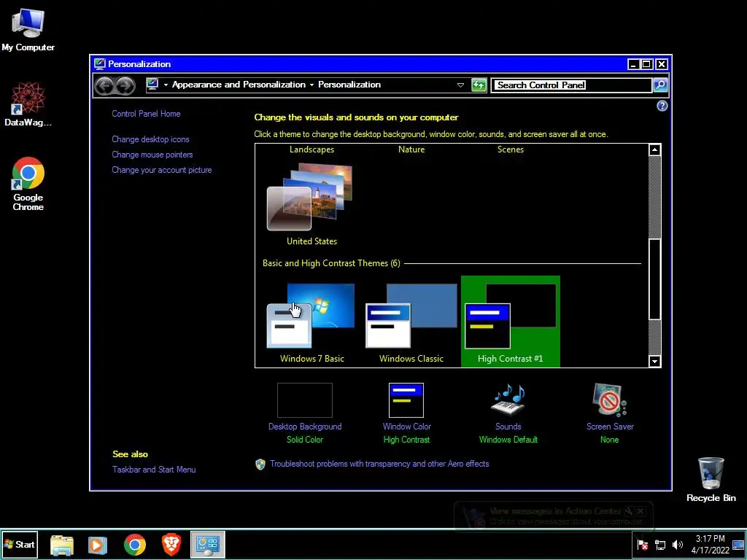Click the Nature theme label
This screenshot has width=747, height=560.
[x=411, y=149]
